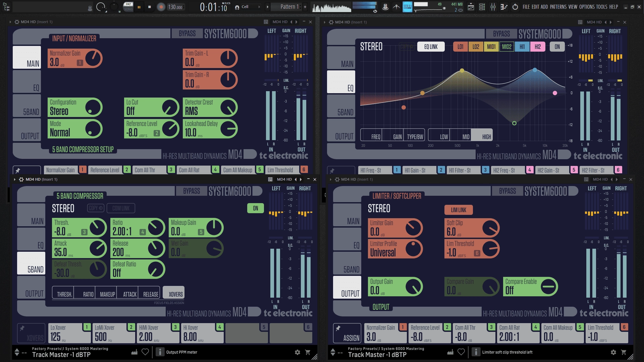Click RELEASE focus field button in compressor
The image size is (644, 362).
149,292
